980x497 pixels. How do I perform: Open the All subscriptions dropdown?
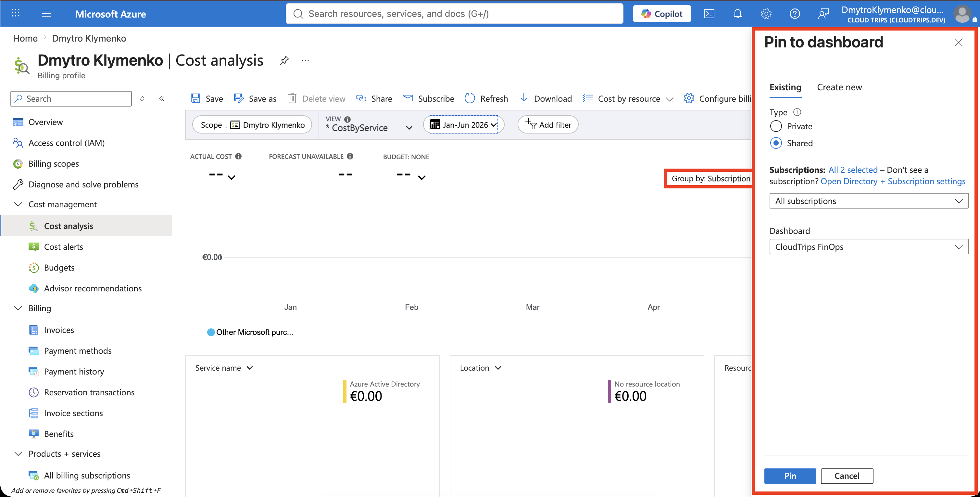(869, 201)
